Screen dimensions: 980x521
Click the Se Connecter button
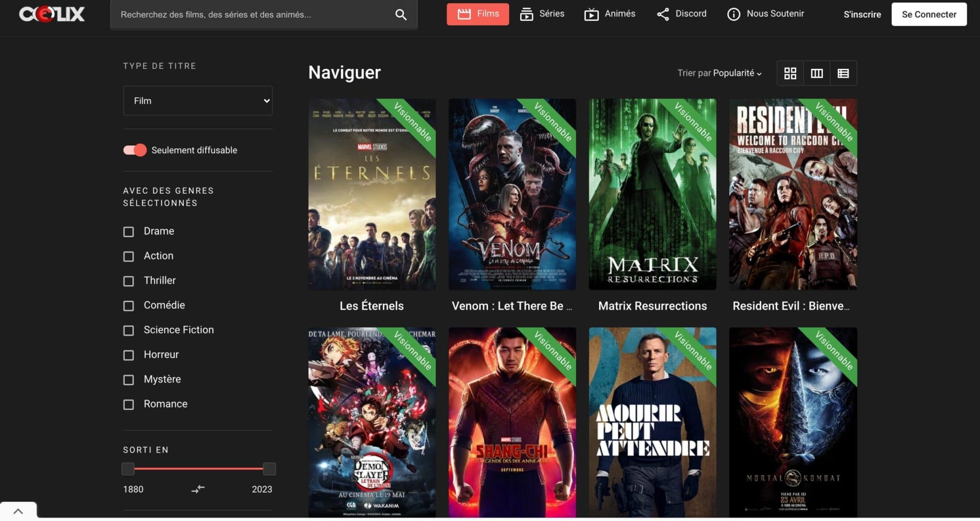(x=928, y=14)
